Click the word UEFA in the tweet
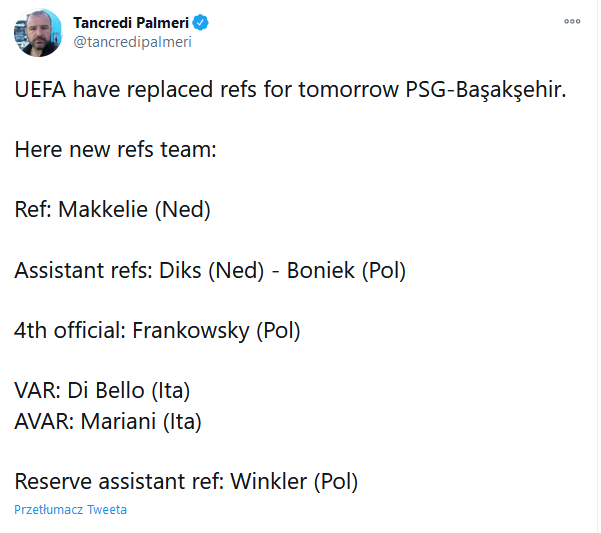 pyautogui.click(x=40, y=89)
